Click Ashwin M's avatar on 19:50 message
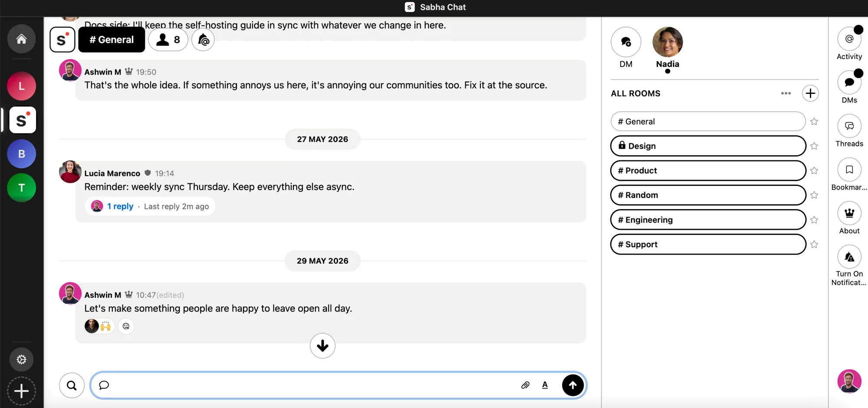868x408 pixels. coord(70,70)
